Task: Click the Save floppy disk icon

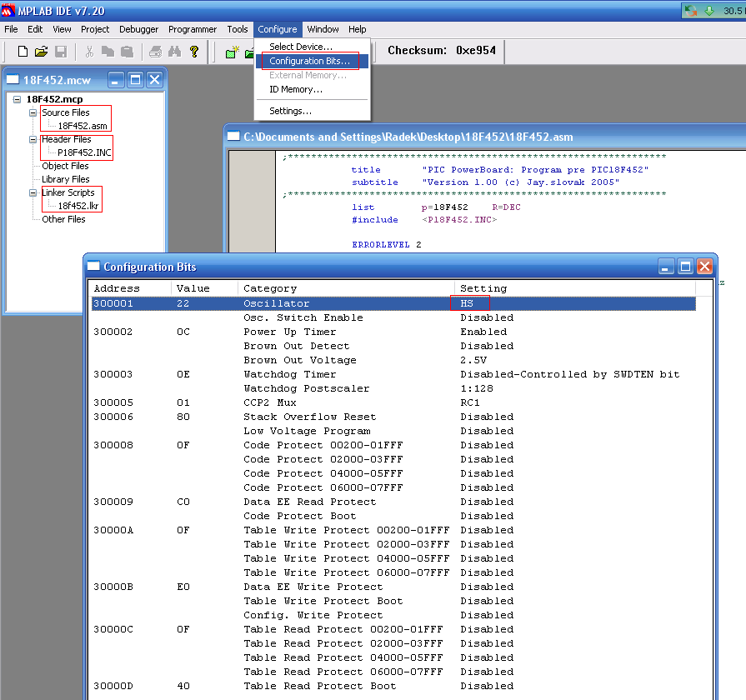Action: click(61, 52)
